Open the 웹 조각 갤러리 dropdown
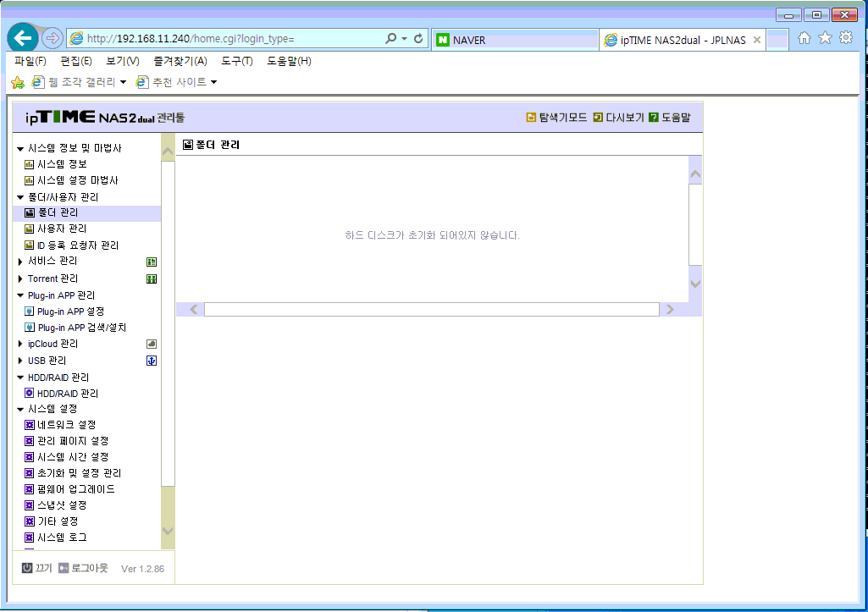This screenshot has height=612, width=868. [x=123, y=82]
